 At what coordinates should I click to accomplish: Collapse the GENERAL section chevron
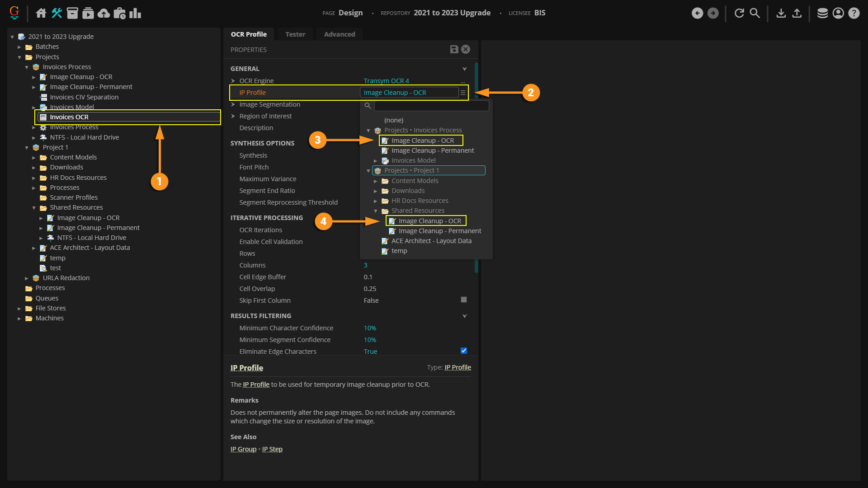[x=464, y=69]
